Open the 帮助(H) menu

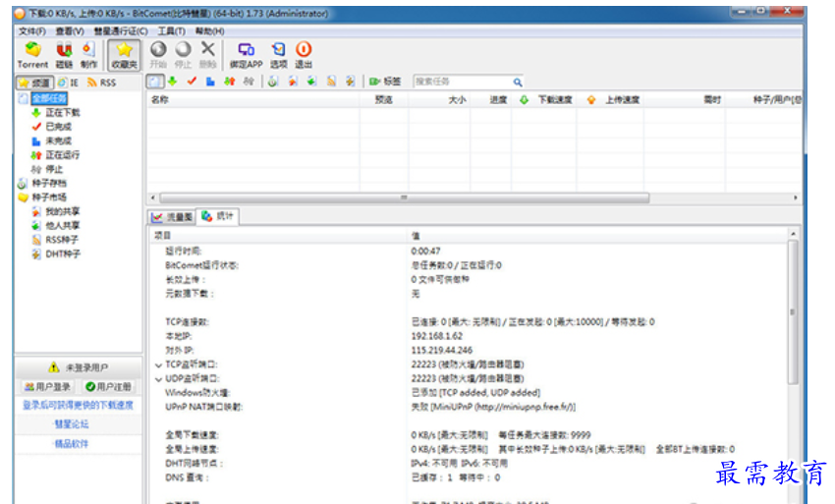[209, 31]
